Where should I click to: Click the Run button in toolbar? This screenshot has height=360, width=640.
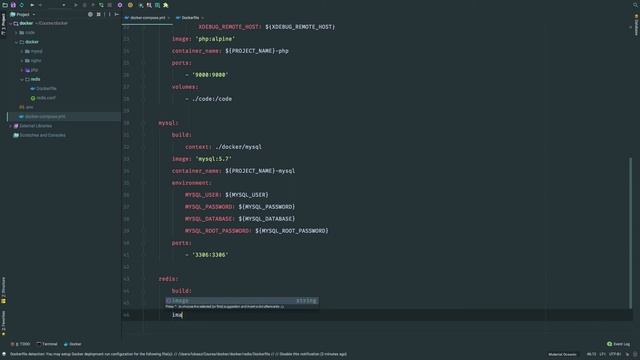76,5
